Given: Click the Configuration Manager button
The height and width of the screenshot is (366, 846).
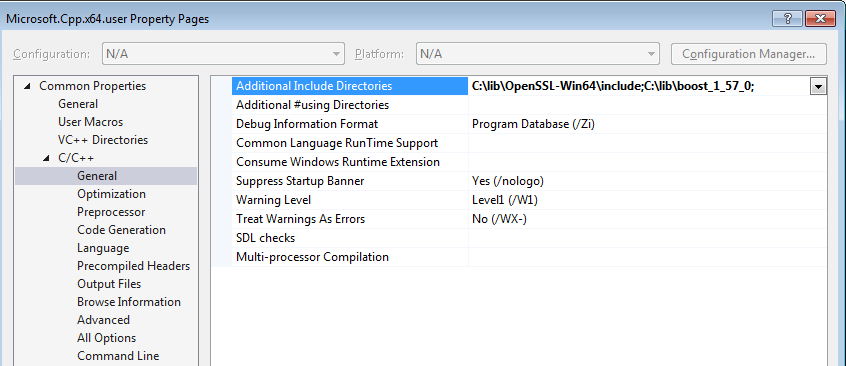Looking at the screenshot, I should pyautogui.click(x=748, y=54).
